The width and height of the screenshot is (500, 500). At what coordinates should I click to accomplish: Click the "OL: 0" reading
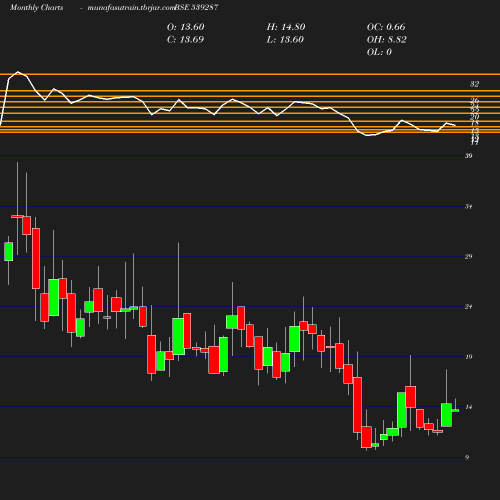tap(379, 52)
